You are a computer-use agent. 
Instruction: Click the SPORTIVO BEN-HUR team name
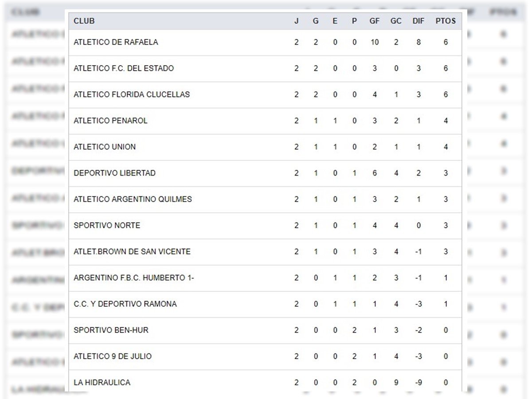[x=111, y=330]
